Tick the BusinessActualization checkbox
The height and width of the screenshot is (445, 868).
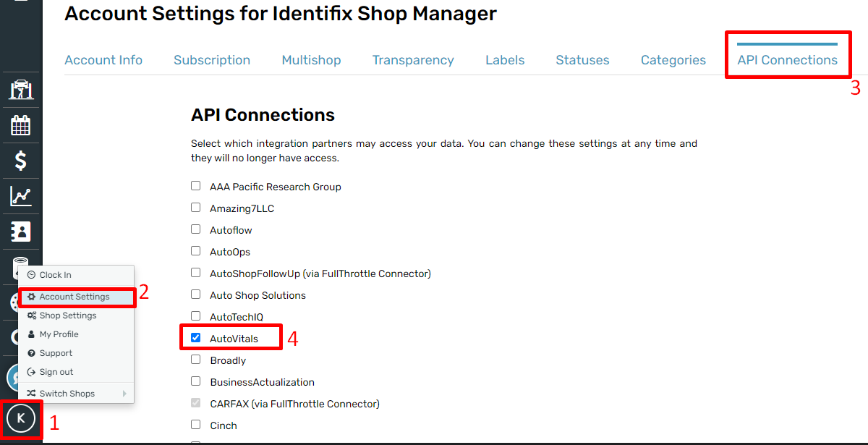click(195, 381)
